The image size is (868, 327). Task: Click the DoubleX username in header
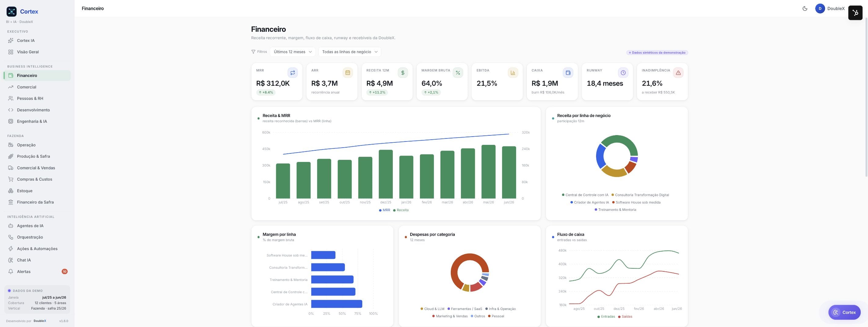(836, 9)
